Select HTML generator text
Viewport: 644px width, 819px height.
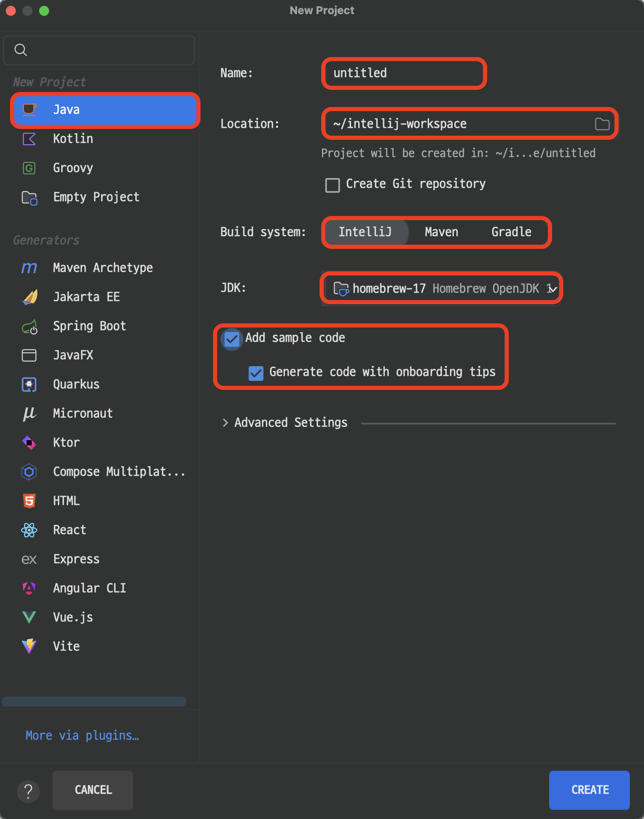click(66, 501)
